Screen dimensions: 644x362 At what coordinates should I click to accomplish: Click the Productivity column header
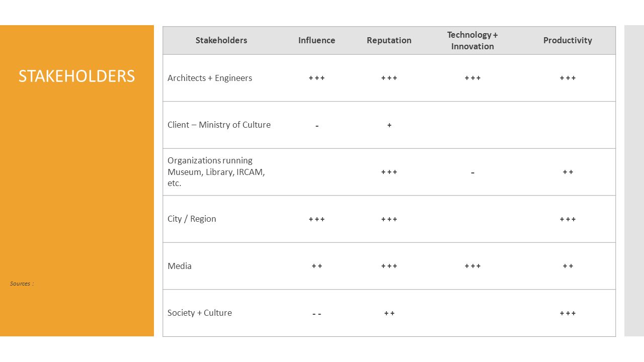pos(568,40)
